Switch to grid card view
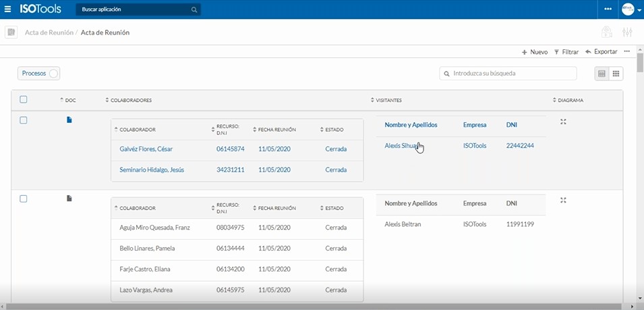The width and height of the screenshot is (644, 310). coord(616,74)
